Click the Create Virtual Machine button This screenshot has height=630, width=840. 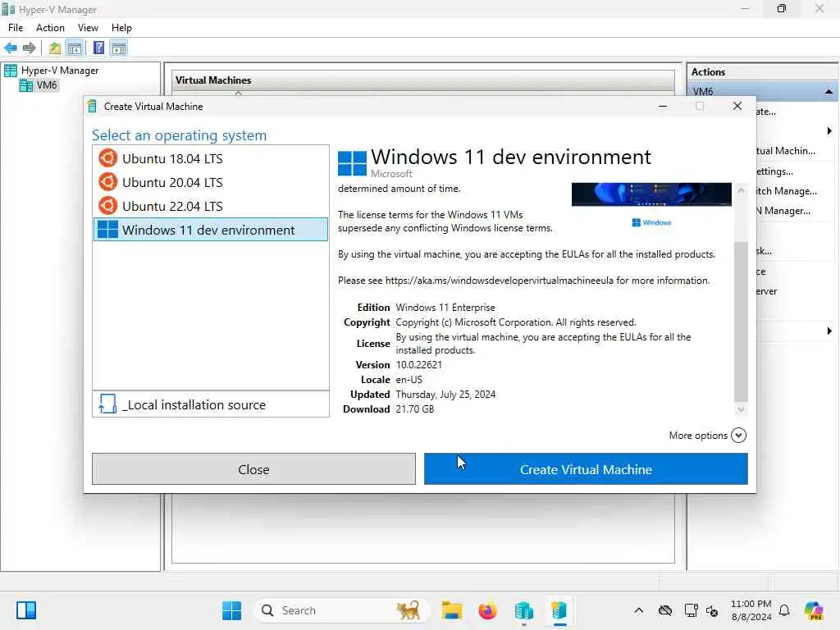coord(586,469)
